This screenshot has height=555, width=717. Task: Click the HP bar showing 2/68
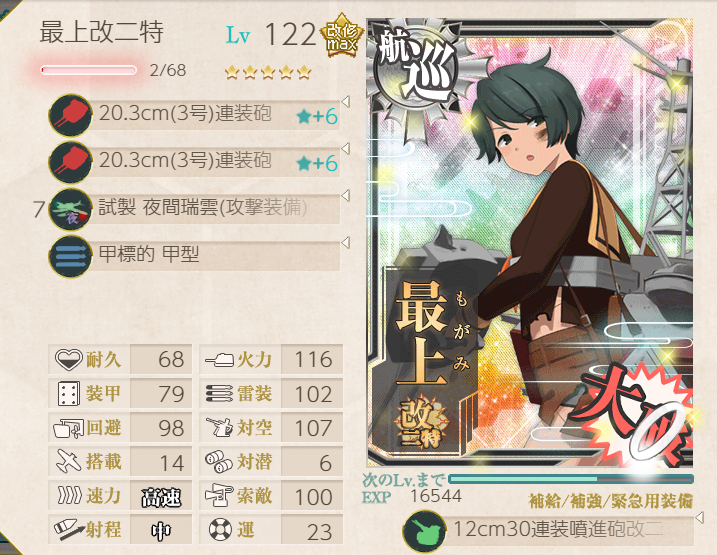88,70
